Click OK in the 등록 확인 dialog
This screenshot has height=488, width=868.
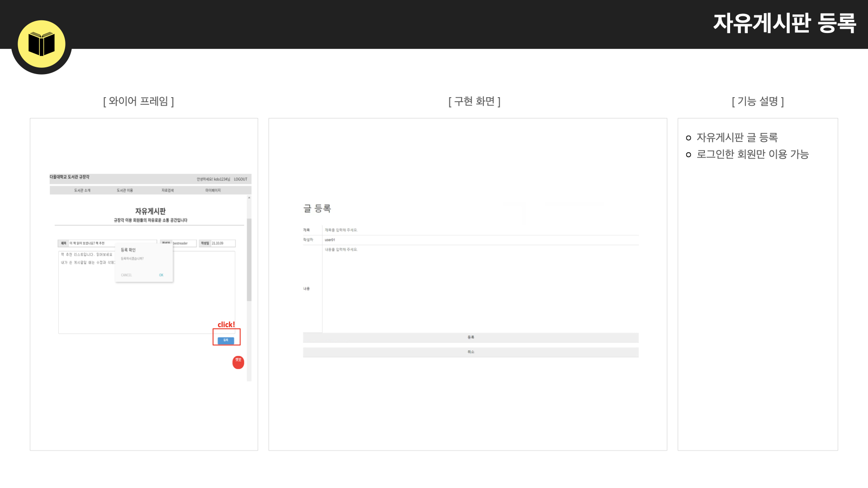[161, 275]
